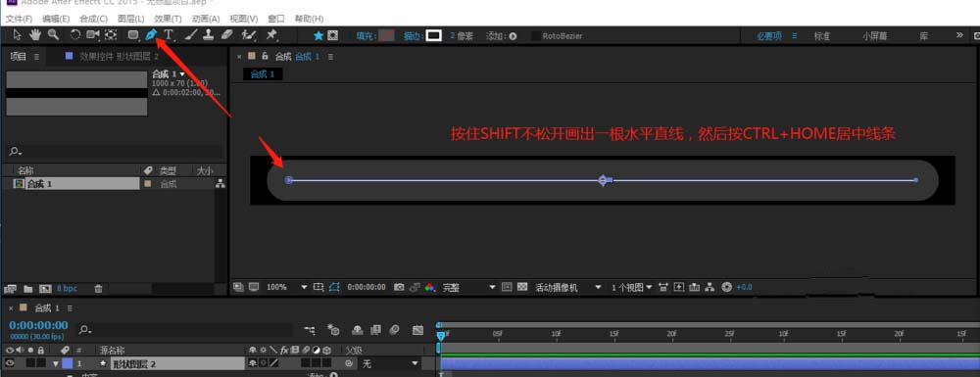Select the Hand tool
The image size is (980, 377).
coord(35,35)
